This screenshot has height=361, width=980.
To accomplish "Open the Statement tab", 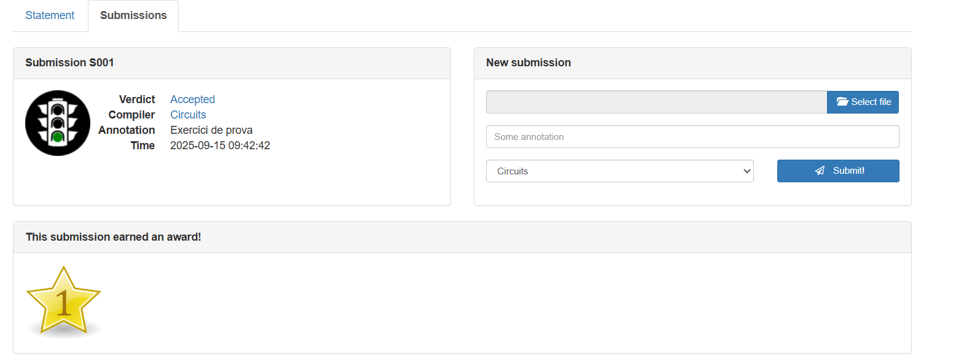I will (50, 15).
